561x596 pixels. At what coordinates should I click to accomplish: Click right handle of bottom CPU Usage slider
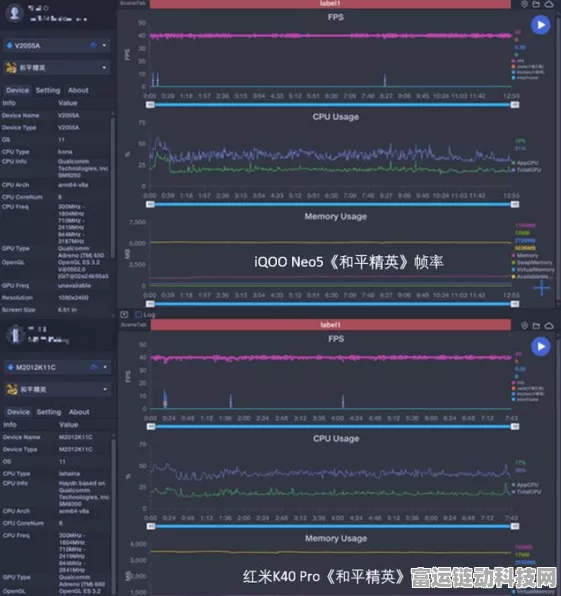coord(515,526)
